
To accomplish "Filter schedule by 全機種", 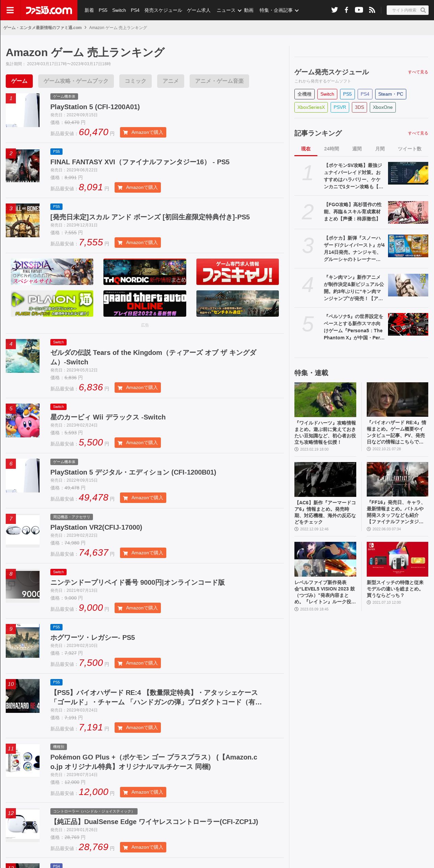I will click(x=305, y=94).
